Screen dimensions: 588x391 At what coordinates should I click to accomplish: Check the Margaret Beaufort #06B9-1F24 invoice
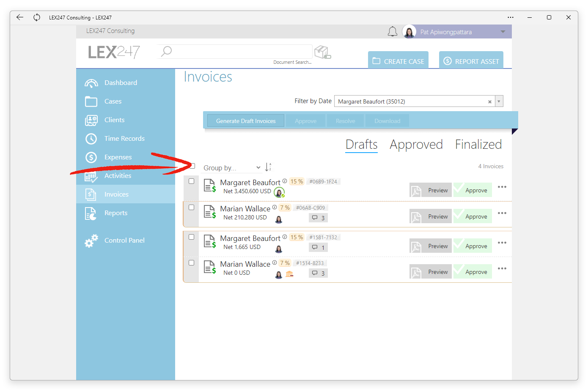coord(191,181)
